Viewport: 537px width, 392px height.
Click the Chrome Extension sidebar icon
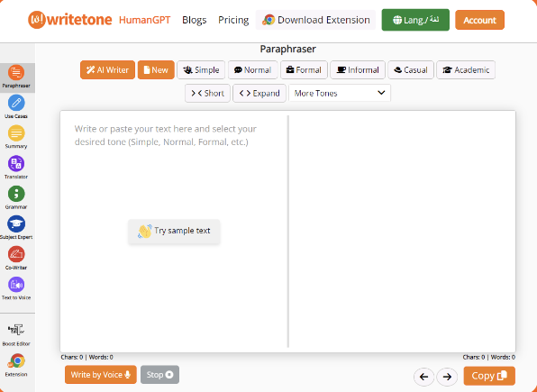tap(16, 361)
